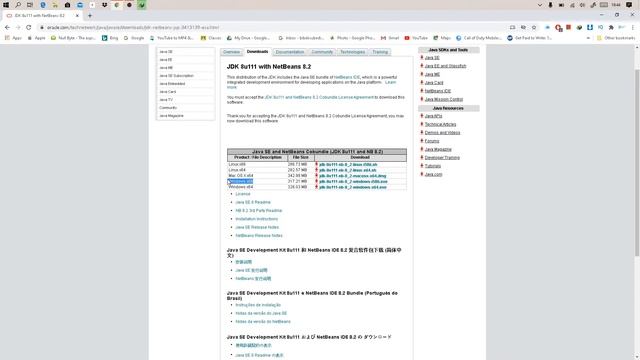Open the Java Mission Control link
The height and width of the screenshot is (360, 640).
click(x=444, y=99)
